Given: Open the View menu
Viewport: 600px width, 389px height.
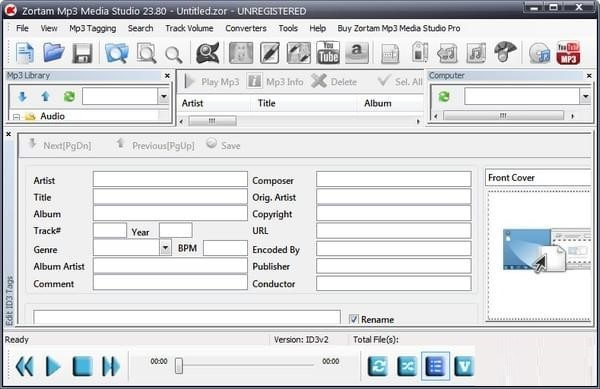Looking at the screenshot, I should pos(49,28).
